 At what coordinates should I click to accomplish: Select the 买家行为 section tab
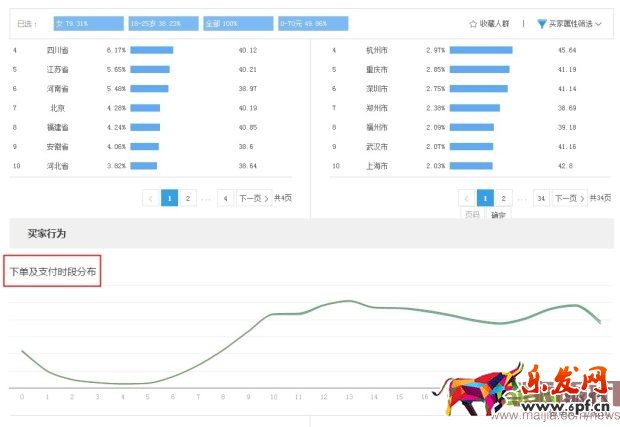coord(46,233)
